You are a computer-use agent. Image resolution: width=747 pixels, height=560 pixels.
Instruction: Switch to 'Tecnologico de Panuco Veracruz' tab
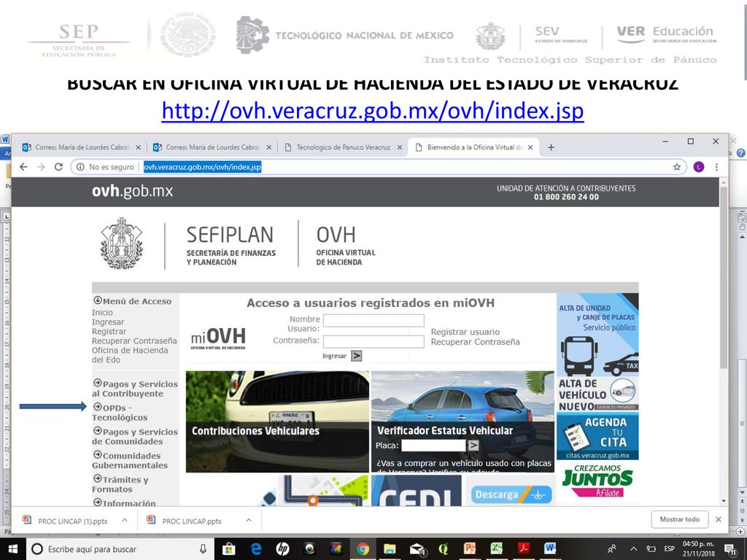pos(343,147)
